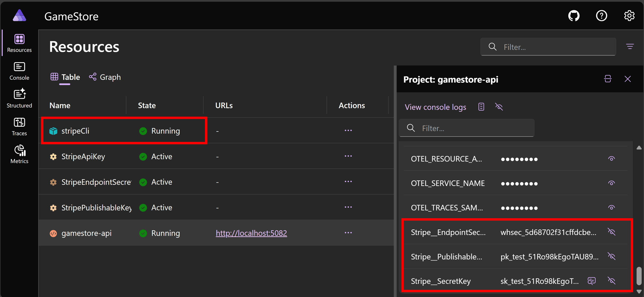The width and height of the screenshot is (644, 297).
Task: Click View console logs link
Action: point(435,107)
